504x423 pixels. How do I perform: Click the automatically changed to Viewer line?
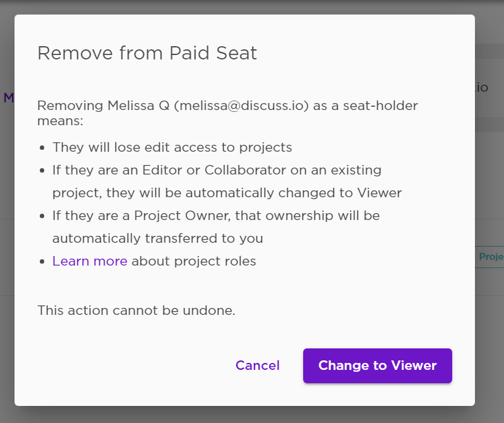coord(227,193)
